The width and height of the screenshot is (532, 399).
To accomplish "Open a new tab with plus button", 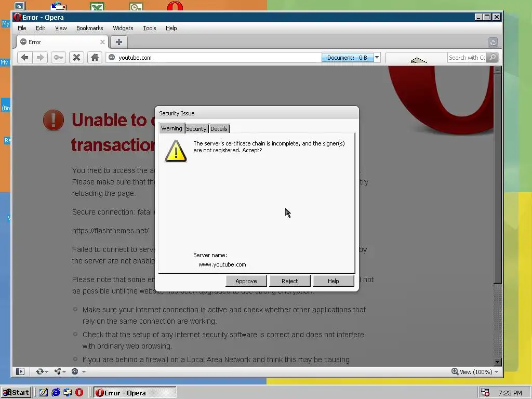I will point(119,42).
